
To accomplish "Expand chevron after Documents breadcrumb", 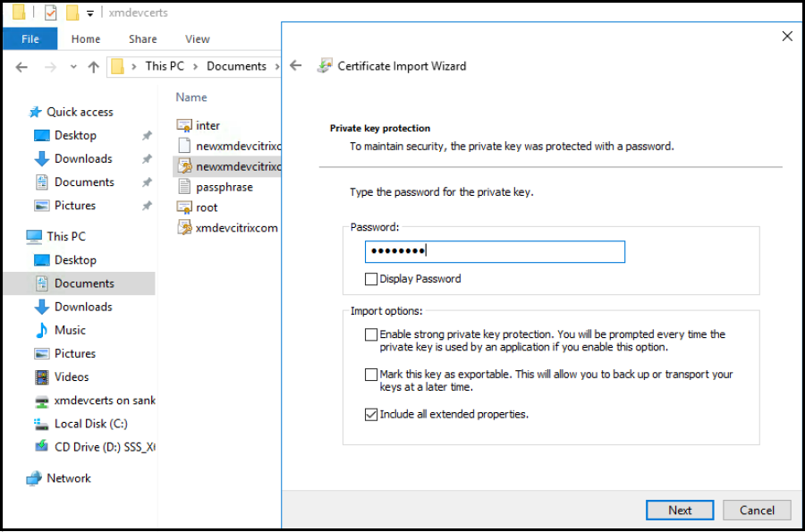I will [x=276, y=67].
